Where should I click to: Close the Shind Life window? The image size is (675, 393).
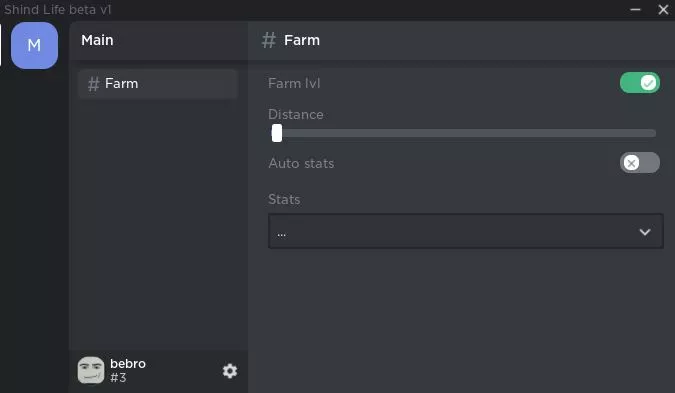point(663,9)
